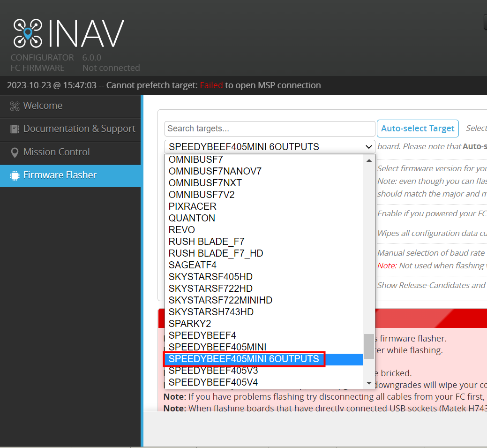487x448 pixels.
Task: Pick RUSH BLADE_F7 target
Action: tap(264, 242)
